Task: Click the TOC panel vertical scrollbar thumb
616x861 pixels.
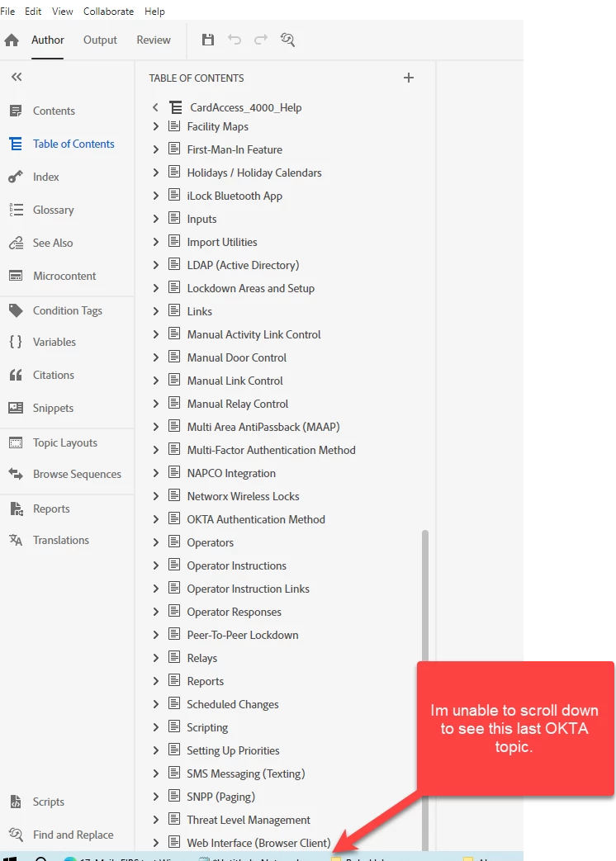Action: (x=425, y=690)
